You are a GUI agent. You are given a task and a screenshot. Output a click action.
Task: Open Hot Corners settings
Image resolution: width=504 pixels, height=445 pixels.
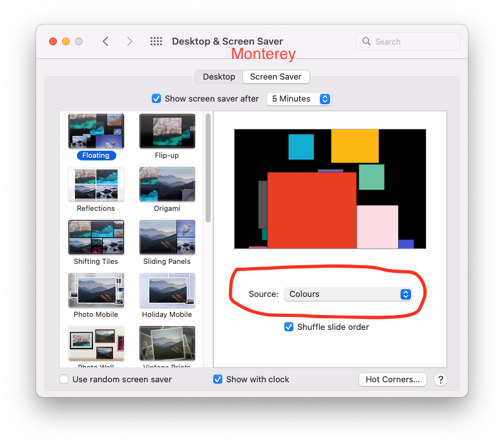392,380
